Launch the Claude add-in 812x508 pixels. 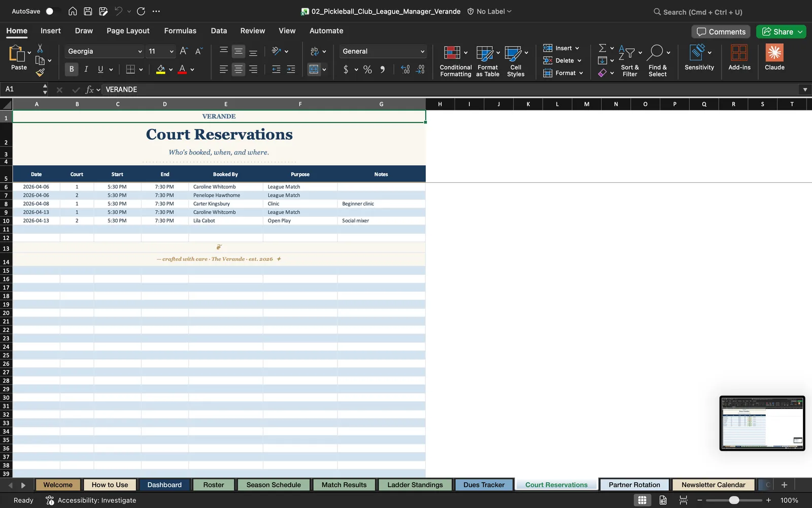point(774,57)
